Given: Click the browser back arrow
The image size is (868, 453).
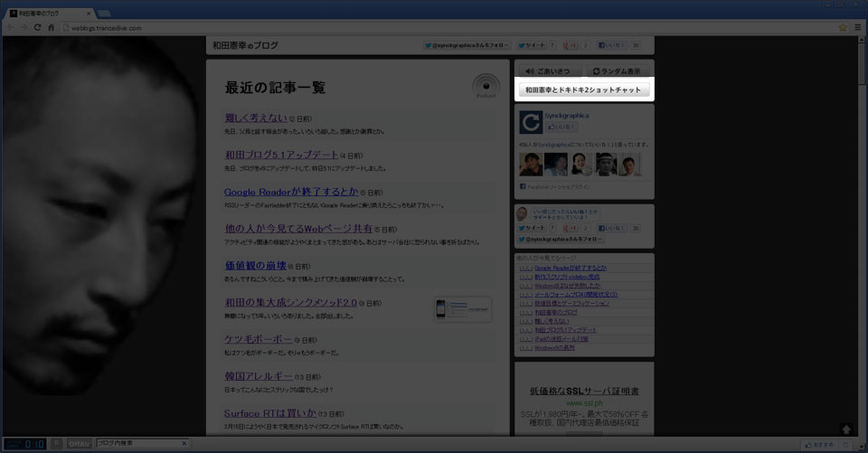Looking at the screenshot, I should [11, 27].
